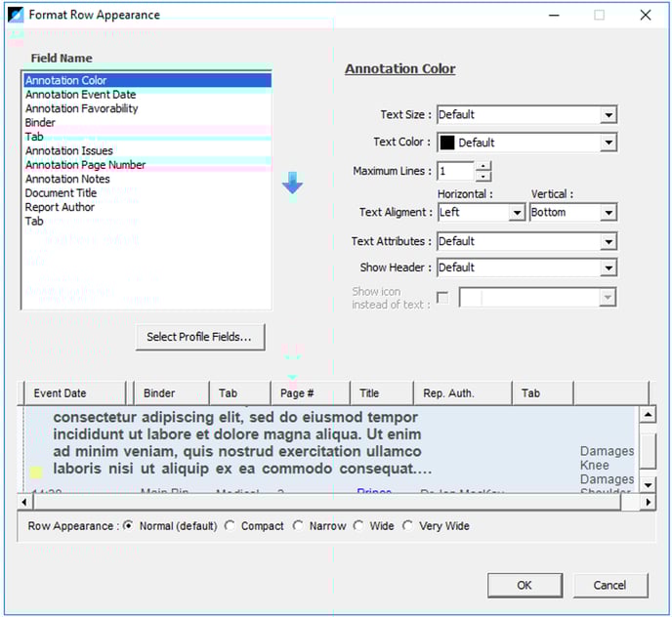Close the Format Row Appearance dialog
The width and height of the screenshot is (672, 617).
pos(646,15)
